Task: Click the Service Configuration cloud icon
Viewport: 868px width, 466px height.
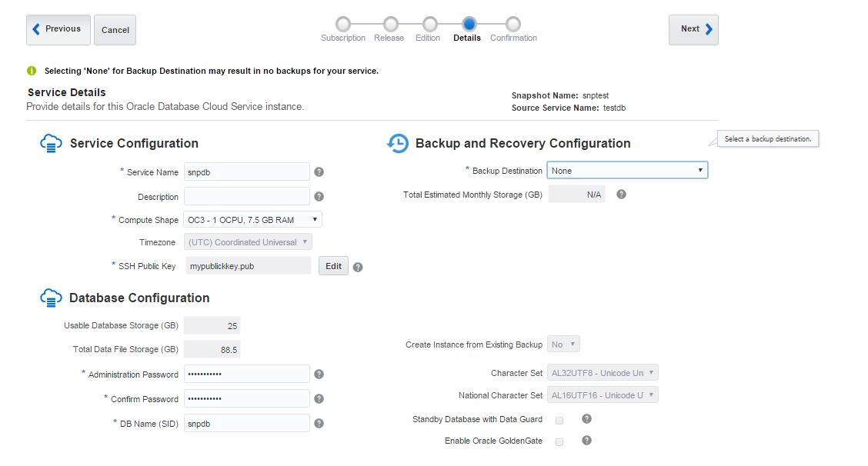Action: click(51, 143)
